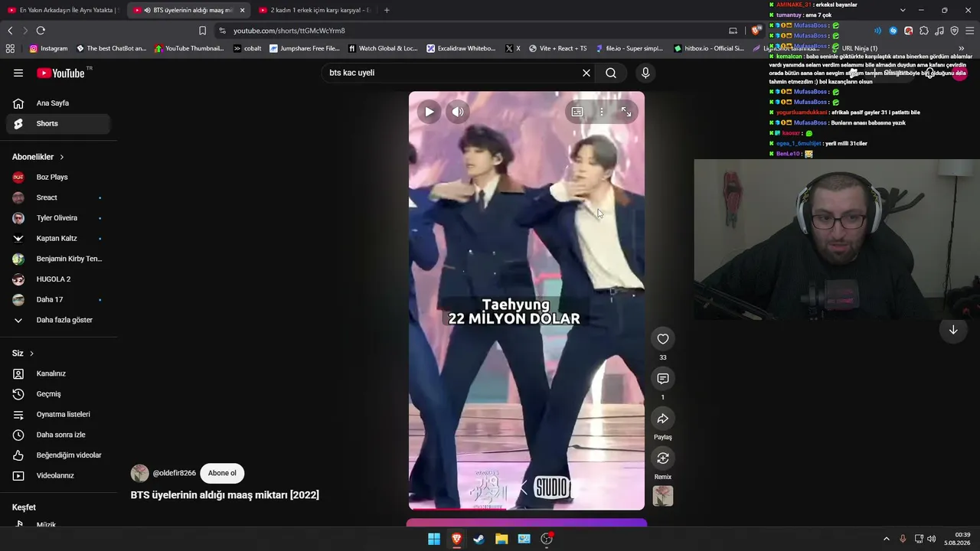Image resolution: width=980 pixels, height=551 pixels.
Task: Open the Shorts player more options menu
Action: point(602,112)
